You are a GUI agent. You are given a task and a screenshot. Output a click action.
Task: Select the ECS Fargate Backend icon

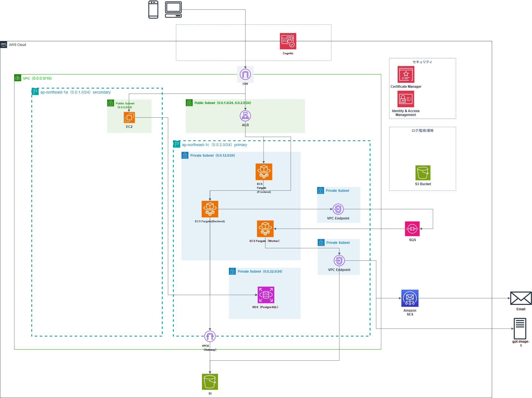click(x=210, y=209)
